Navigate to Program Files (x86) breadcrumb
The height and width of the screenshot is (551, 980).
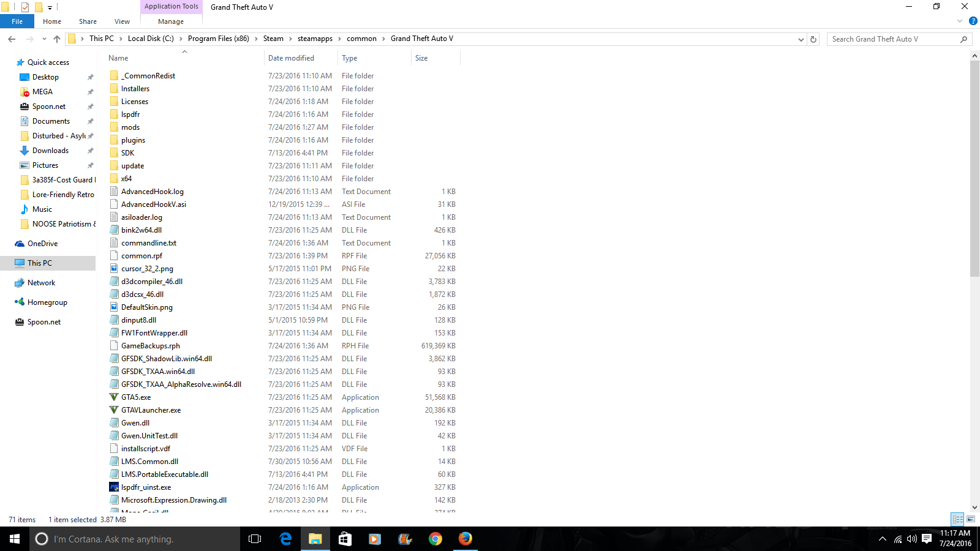(x=219, y=39)
